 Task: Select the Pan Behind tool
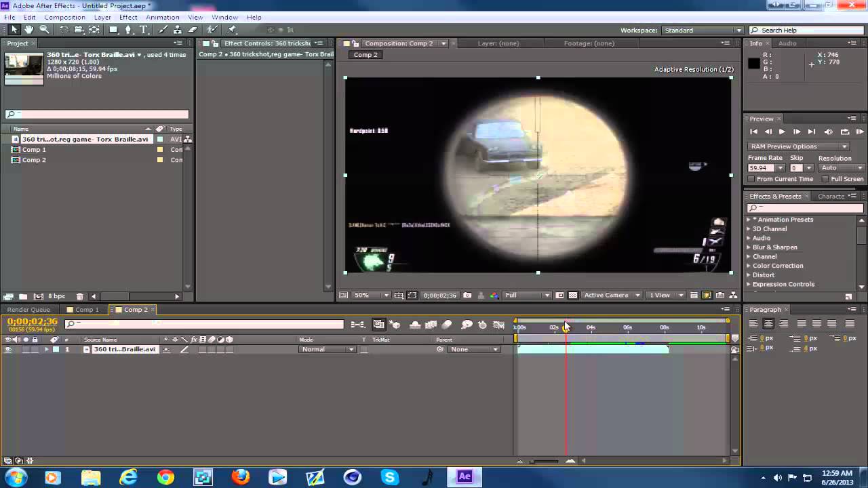[x=94, y=30]
